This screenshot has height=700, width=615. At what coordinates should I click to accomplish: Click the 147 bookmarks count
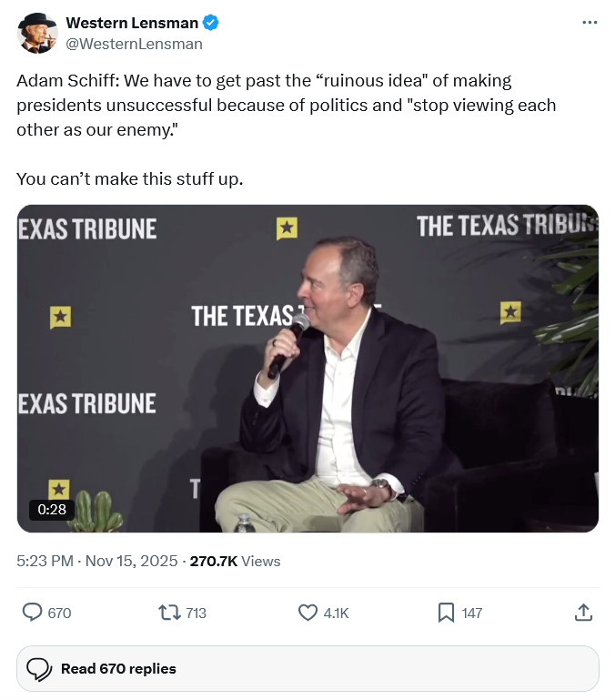coord(472,614)
